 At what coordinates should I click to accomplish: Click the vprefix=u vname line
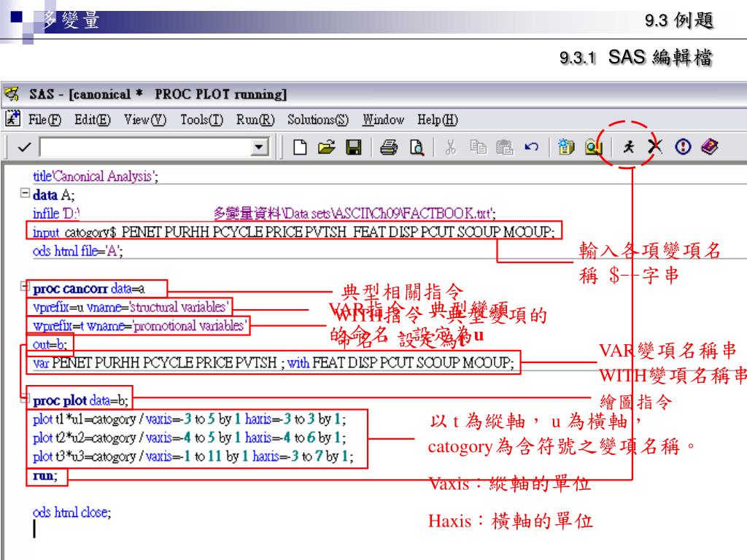pyautogui.click(x=131, y=307)
